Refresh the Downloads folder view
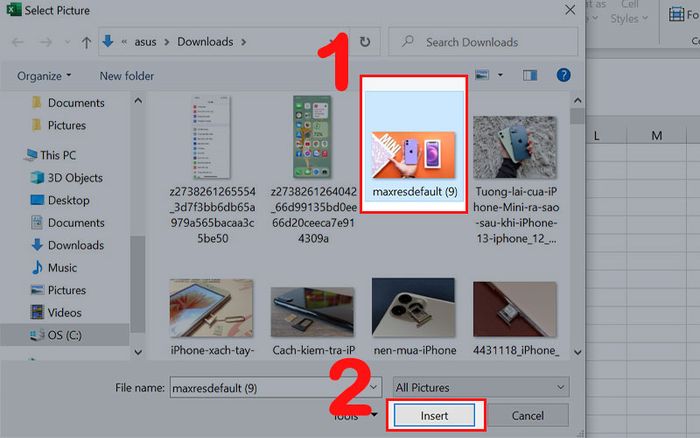 pos(365,42)
